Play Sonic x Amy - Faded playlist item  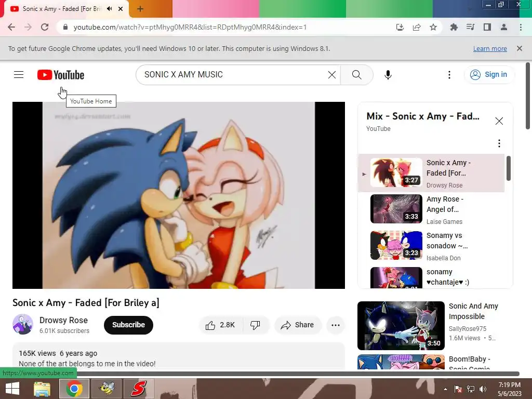(431, 173)
